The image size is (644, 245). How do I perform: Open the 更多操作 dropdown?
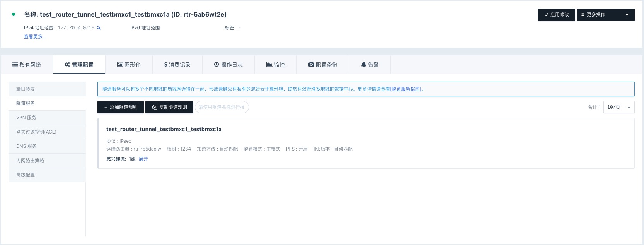coord(606,15)
